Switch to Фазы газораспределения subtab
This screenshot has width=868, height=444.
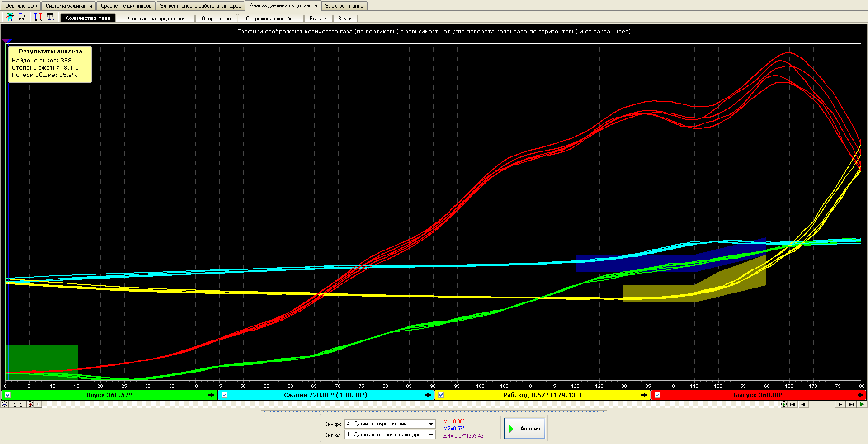tap(155, 19)
